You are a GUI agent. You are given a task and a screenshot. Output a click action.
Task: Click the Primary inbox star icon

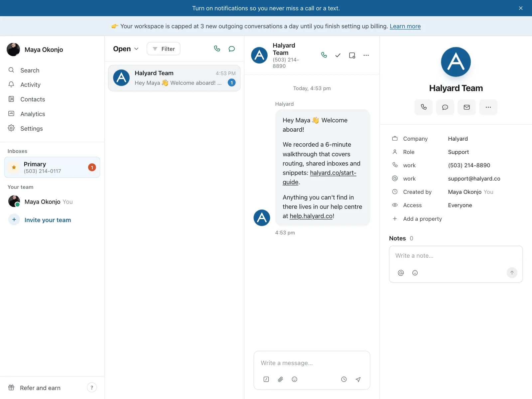14,167
